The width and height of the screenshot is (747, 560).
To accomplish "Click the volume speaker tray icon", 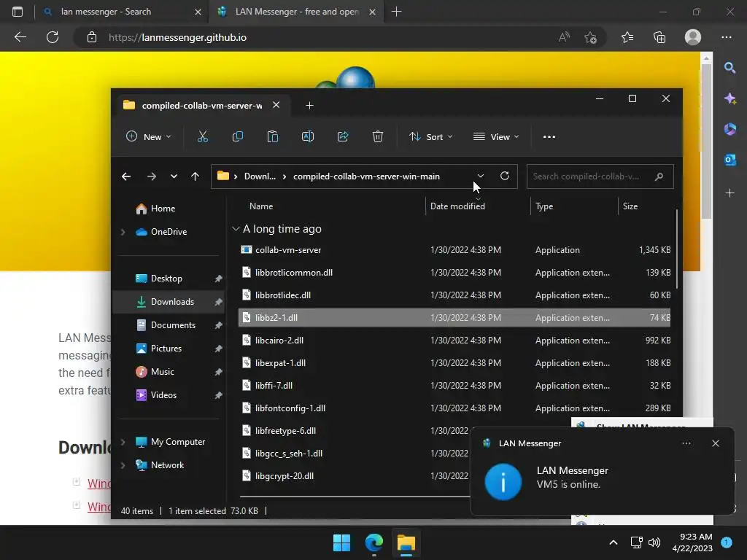I will (x=654, y=542).
